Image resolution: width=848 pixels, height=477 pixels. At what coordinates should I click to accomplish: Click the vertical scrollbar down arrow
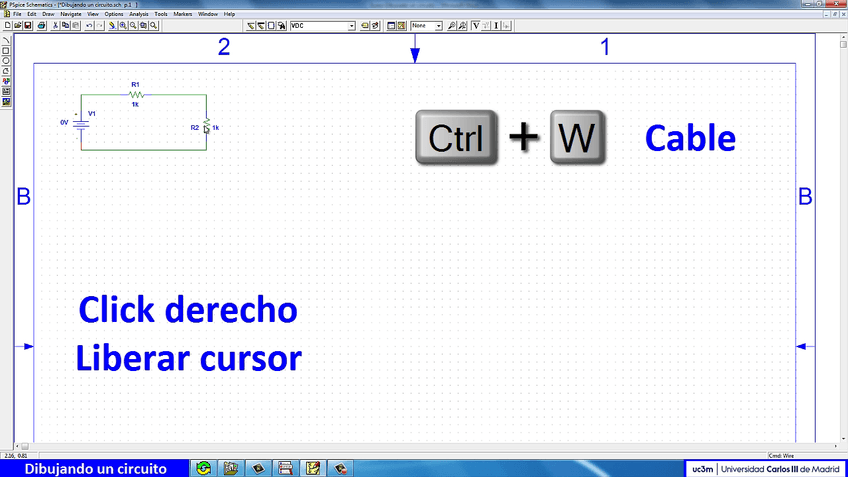click(x=843, y=439)
